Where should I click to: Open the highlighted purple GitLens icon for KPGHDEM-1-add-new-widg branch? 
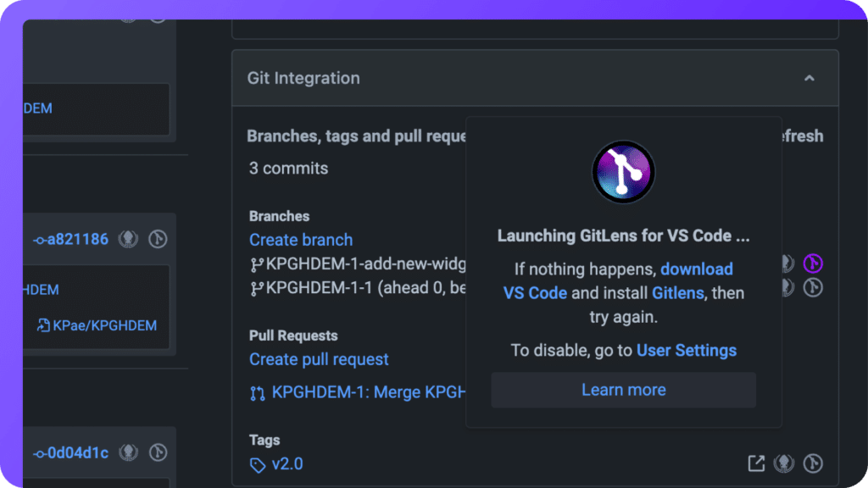coord(813,263)
